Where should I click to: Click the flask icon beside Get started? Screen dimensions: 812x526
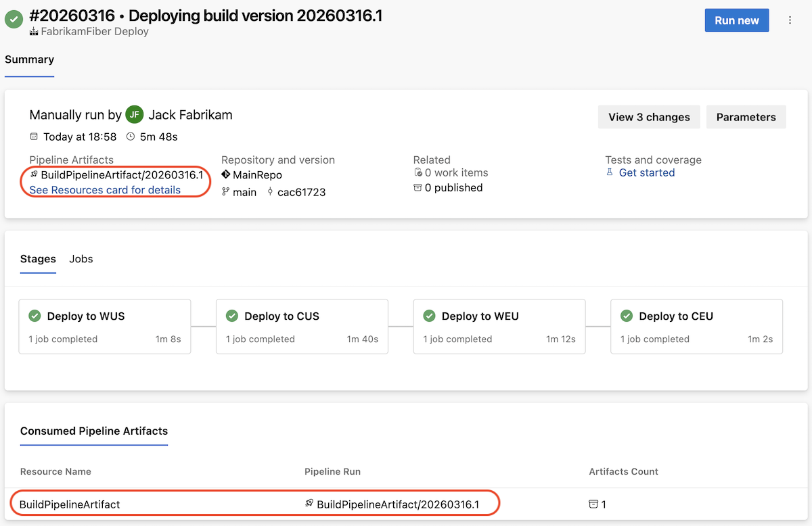(610, 172)
